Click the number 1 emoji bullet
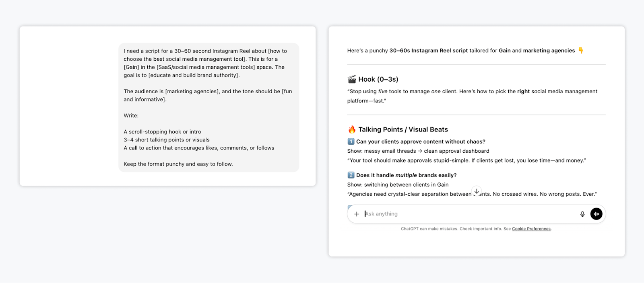The image size is (644, 283). pyautogui.click(x=351, y=141)
